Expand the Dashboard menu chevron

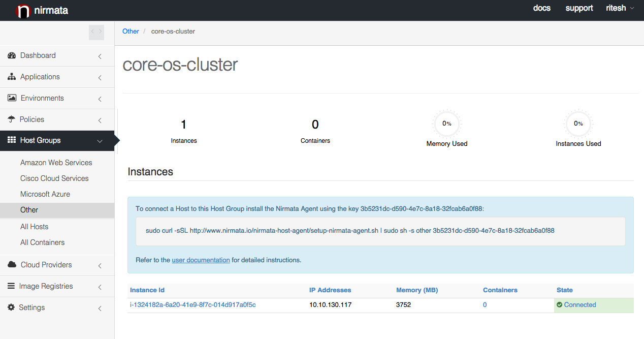[x=100, y=56]
